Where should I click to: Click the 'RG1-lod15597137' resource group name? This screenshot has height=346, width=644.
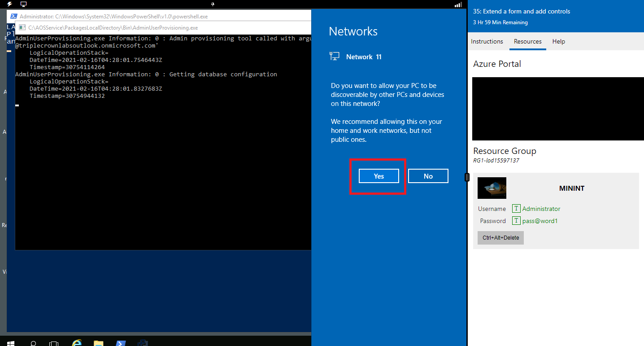(x=496, y=161)
